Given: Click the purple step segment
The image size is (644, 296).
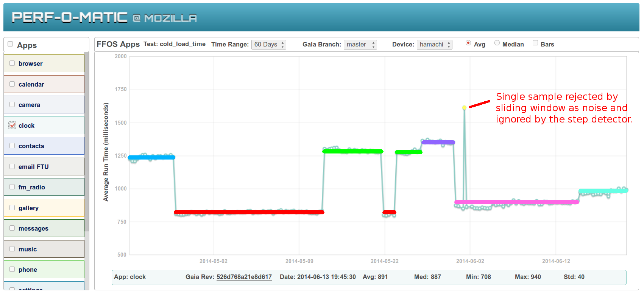Looking at the screenshot, I should pos(438,142).
